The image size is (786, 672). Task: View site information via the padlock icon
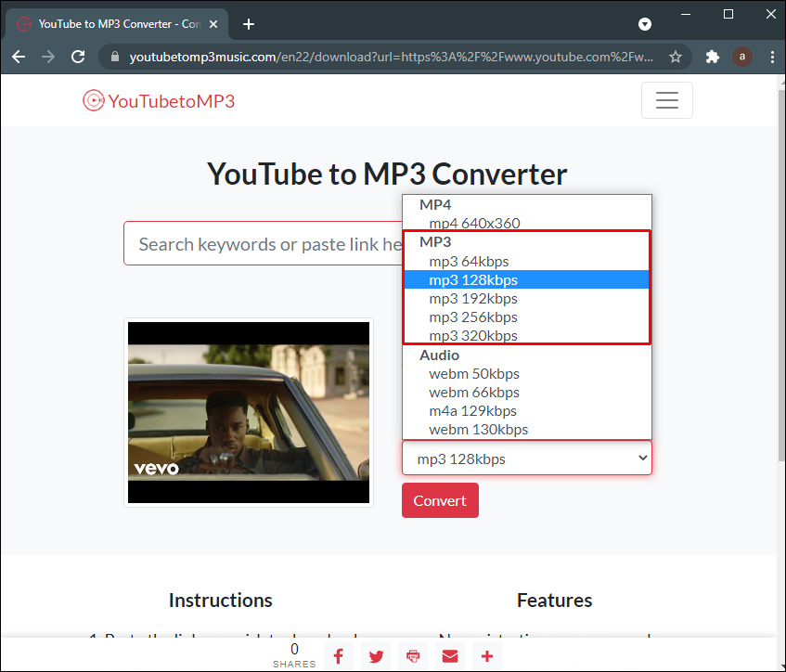point(115,57)
